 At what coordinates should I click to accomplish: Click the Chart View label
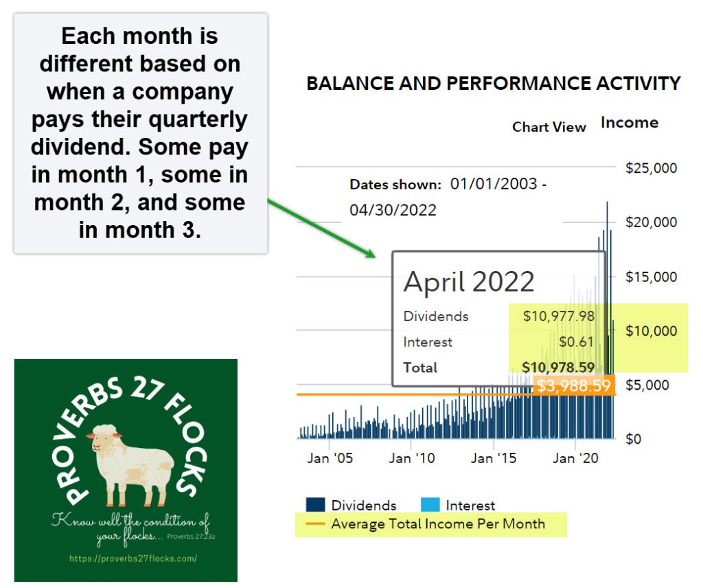click(549, 127)
